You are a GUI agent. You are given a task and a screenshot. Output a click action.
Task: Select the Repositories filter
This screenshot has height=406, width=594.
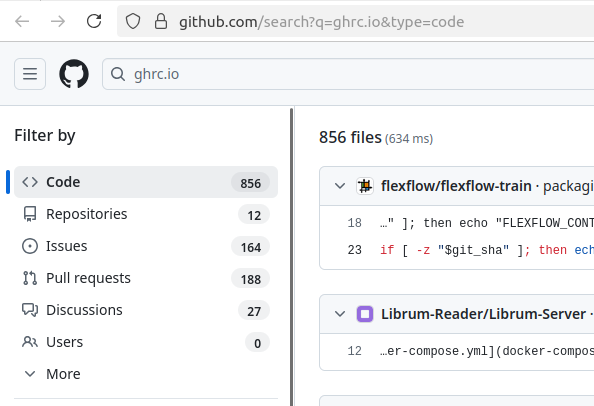click(x=146, y=214)
